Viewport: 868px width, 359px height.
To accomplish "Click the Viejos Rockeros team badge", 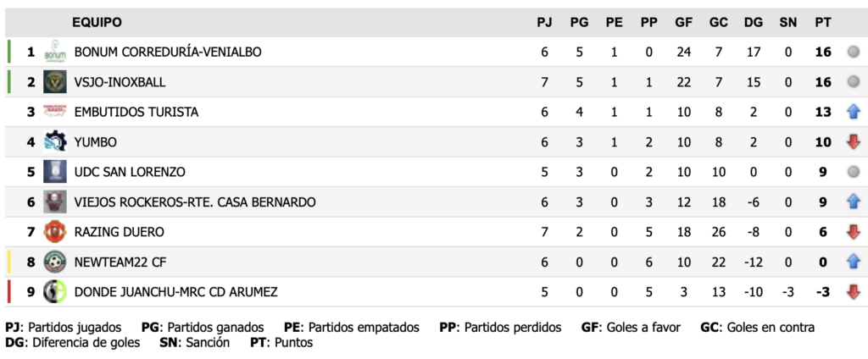I will pyautogui.click(x=55, y=202).
